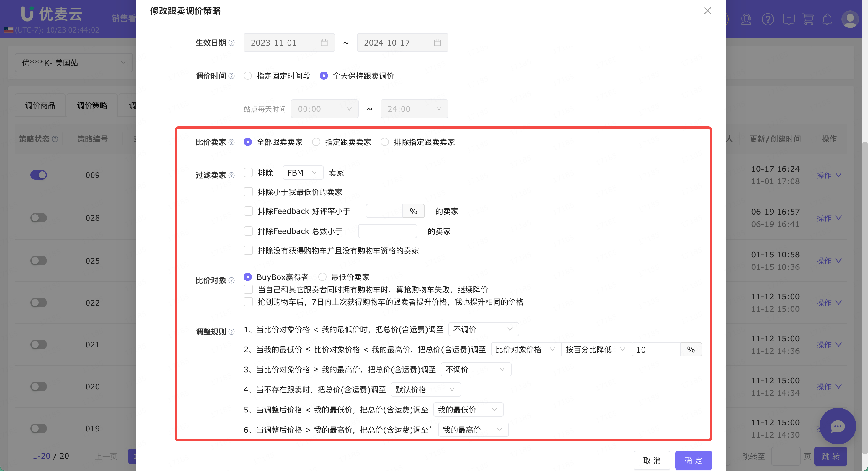This screenshot has height=471, width=868.
Task: Switch to 调价策略 tab
Action: point(92,105)
